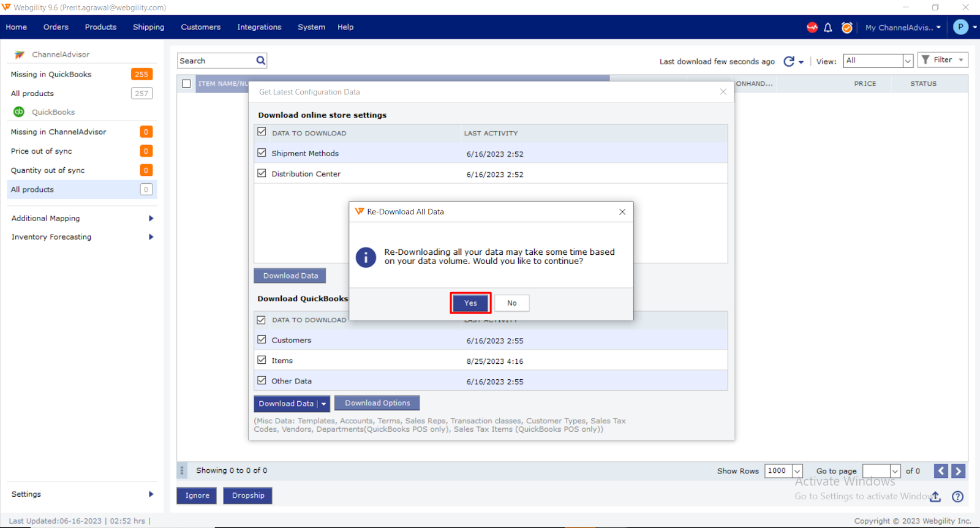980x528 pixels.
Task: Sort by the STATUS column header
Action: click(923, 84)
